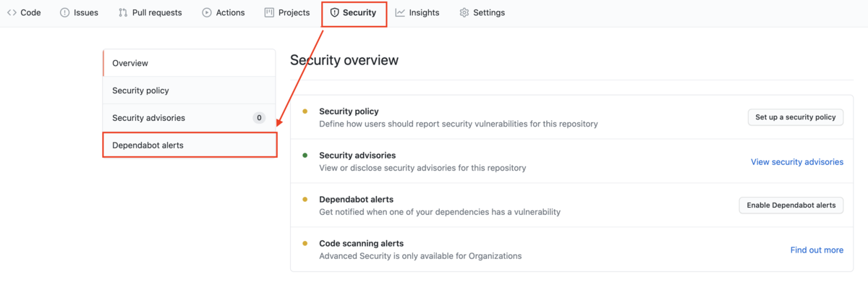Viewport: 868px width, 288px height.
Task: Click the Insights graph icon
Action: point(400,12)
